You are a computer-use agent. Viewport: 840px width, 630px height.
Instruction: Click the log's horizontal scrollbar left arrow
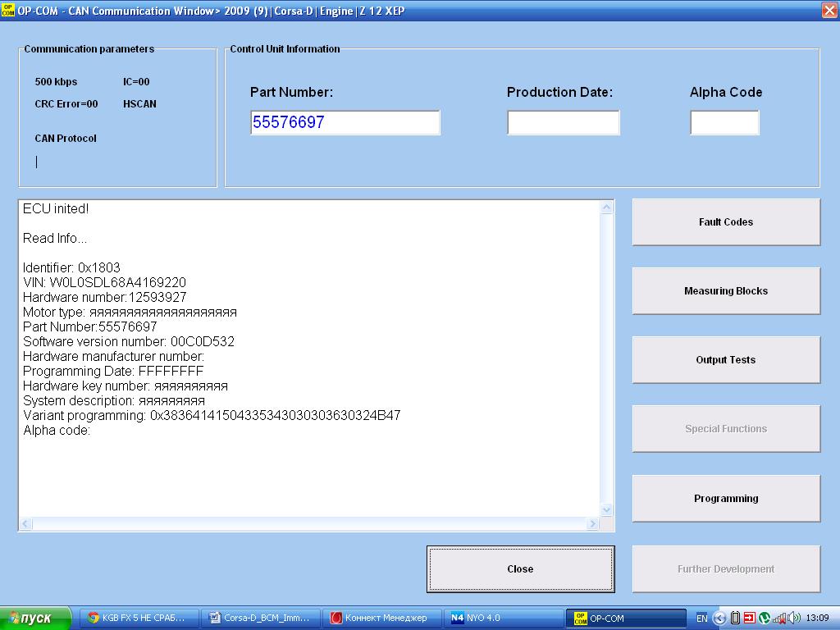click(25, 524)
